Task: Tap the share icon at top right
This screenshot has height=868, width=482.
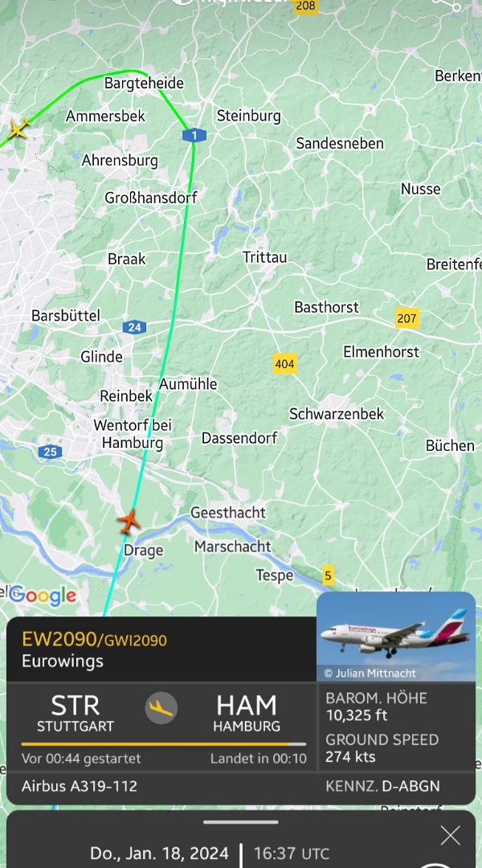Action: point(447,3)
